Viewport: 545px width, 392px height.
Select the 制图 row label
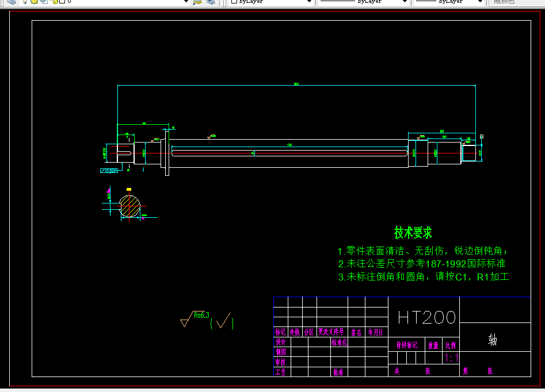coord(280,352)
